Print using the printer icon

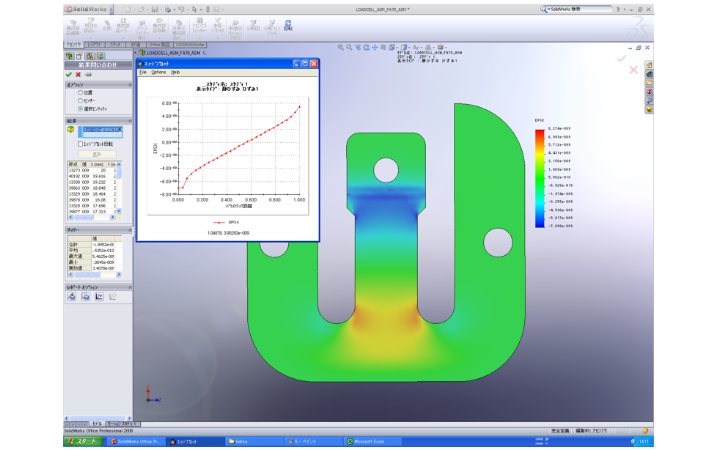[x=168, y=9]
